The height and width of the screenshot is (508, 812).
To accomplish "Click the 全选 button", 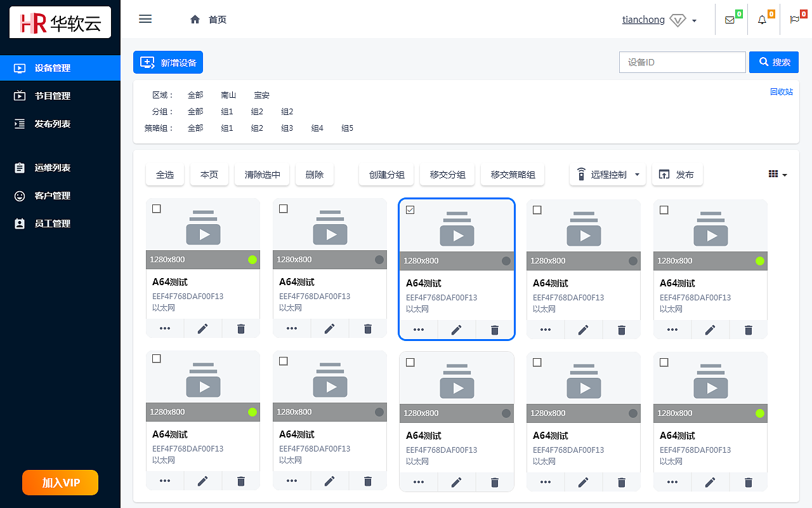I will pos(165,175).
